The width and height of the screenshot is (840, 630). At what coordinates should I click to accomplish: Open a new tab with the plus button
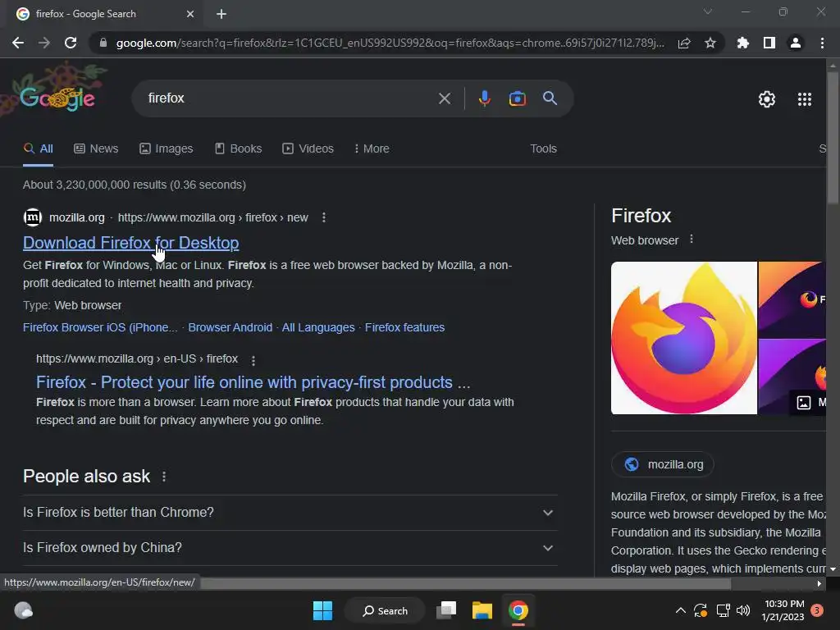[x=221, y=14]
